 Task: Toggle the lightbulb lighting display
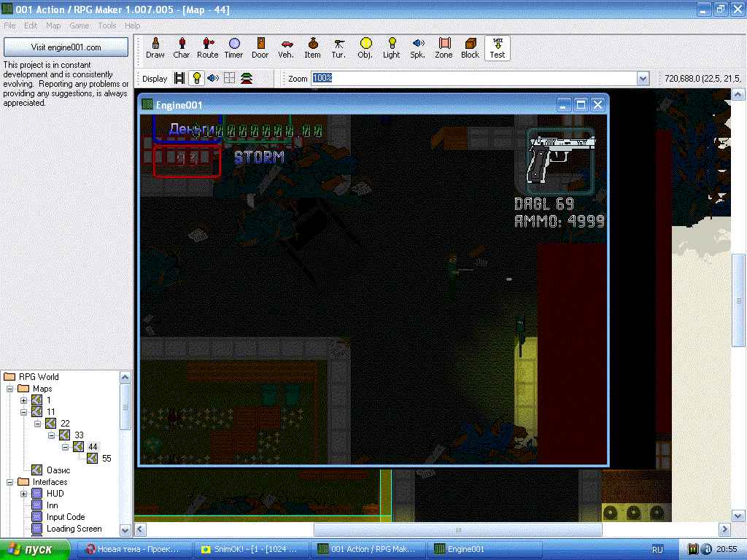click(x=196, y=79)
